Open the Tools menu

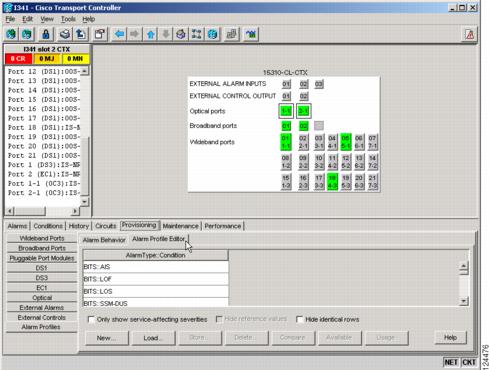coord(68,19)
